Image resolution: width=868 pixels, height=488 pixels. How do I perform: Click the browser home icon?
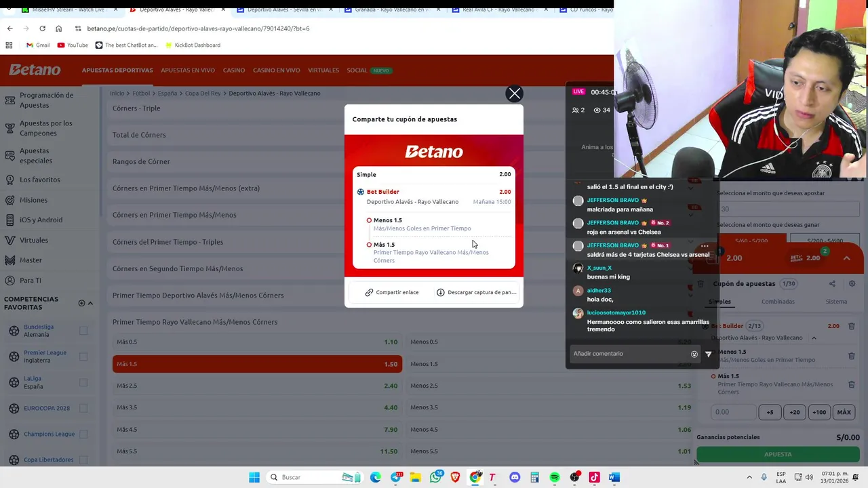(59, 28)
